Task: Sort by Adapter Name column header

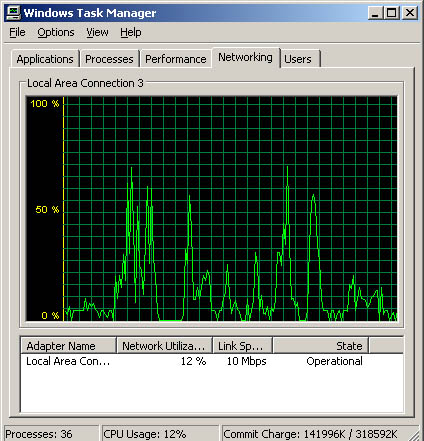Action: coord(68,346)
